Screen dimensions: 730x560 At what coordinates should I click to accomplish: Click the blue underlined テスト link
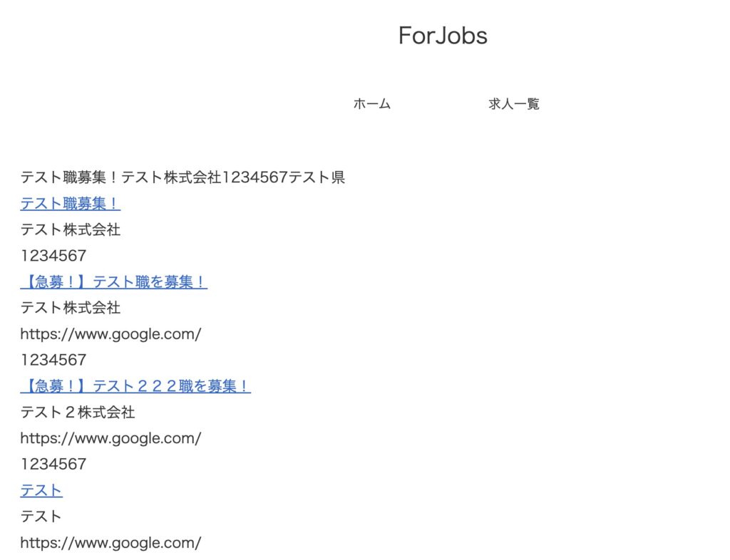[41, 490]
